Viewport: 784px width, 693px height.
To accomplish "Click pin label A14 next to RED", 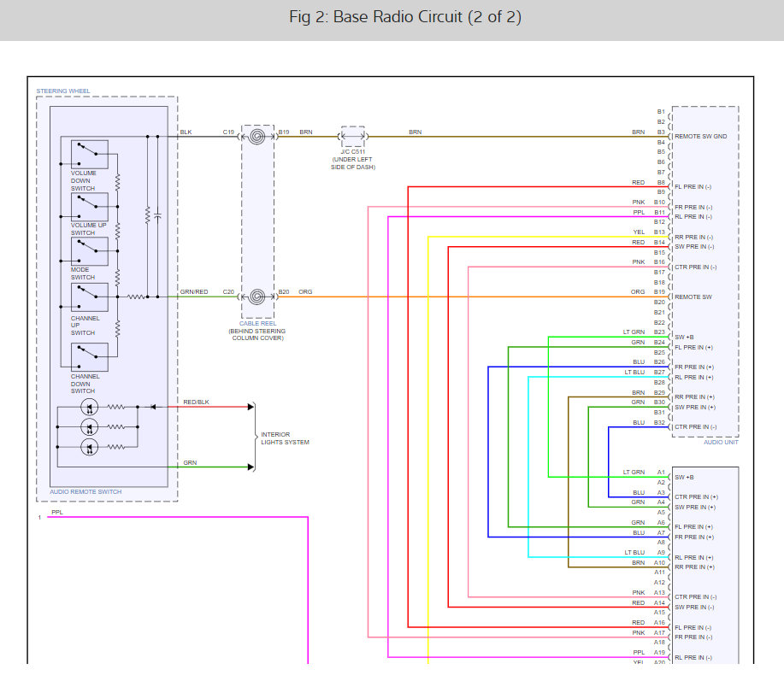I will click(659, 602).
